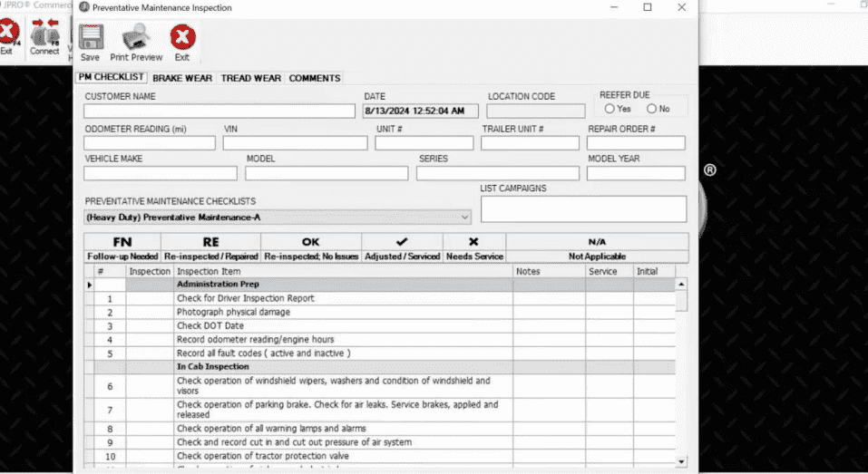The height and width of the screenshot is (474, 868).
Task: Select Yes for Reefer Due
Action: tap(610, 109)
